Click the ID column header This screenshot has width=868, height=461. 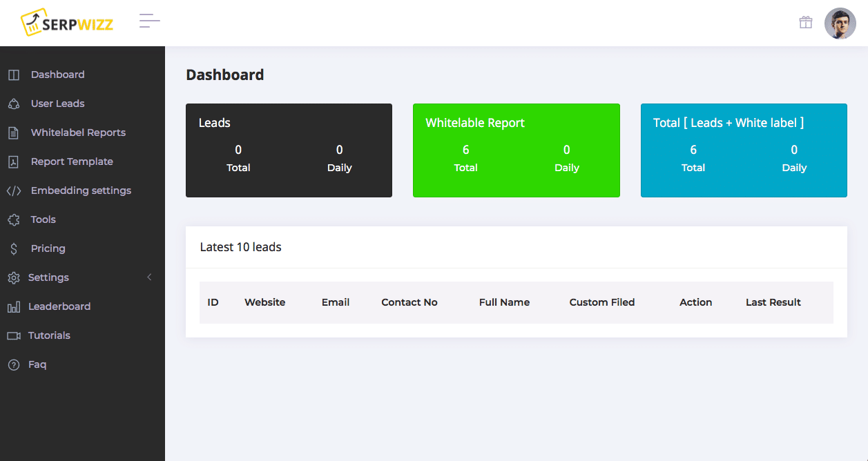[x=213, y=302]
